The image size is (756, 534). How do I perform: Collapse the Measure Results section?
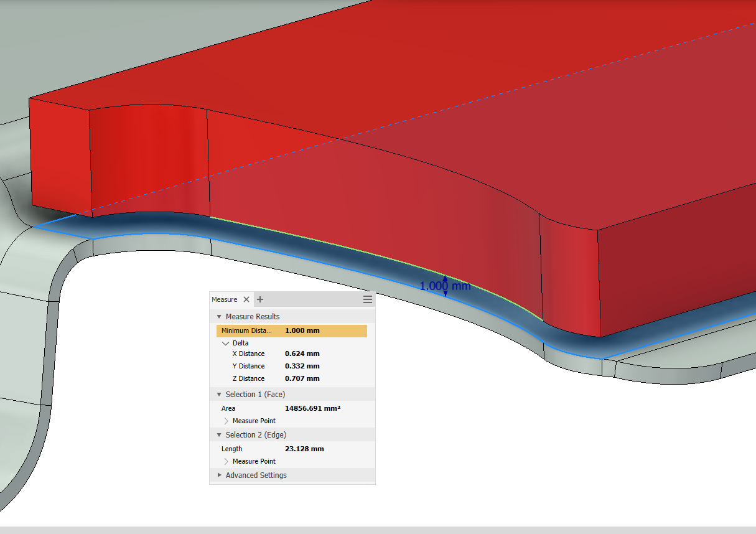(x=219, y=316)
